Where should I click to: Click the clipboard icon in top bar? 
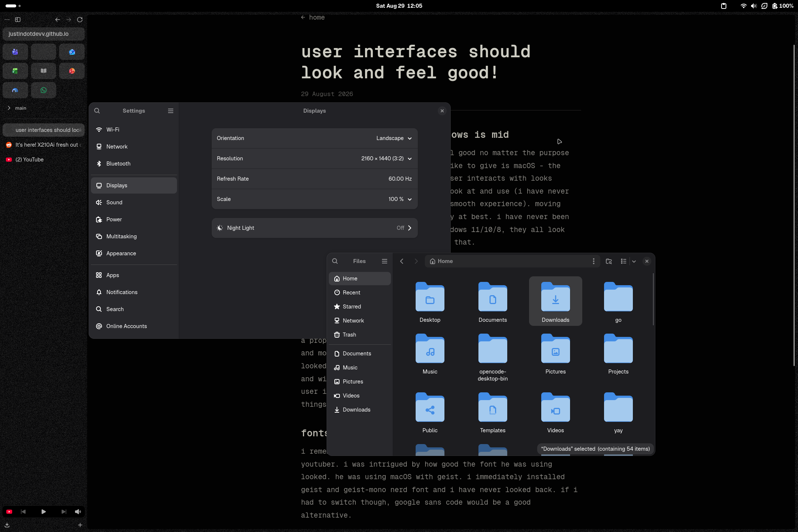point(724,6)
